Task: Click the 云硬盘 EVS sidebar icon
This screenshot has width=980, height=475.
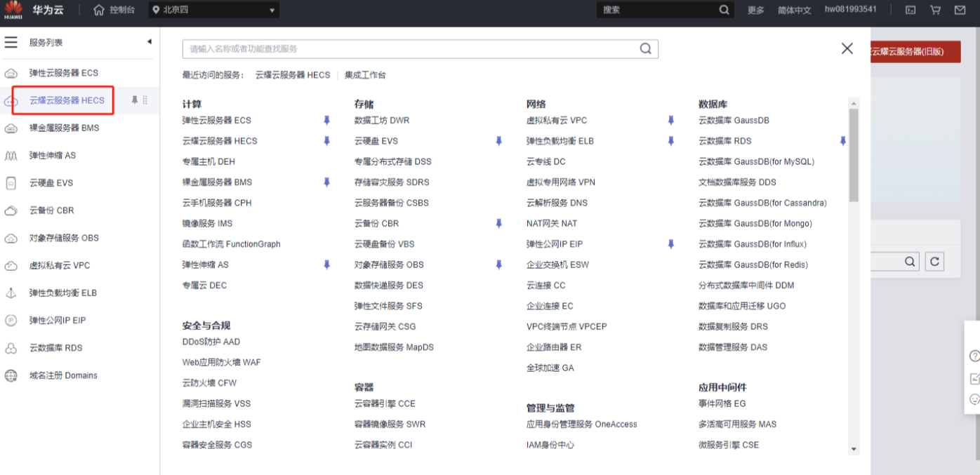Action: [11, 183]
